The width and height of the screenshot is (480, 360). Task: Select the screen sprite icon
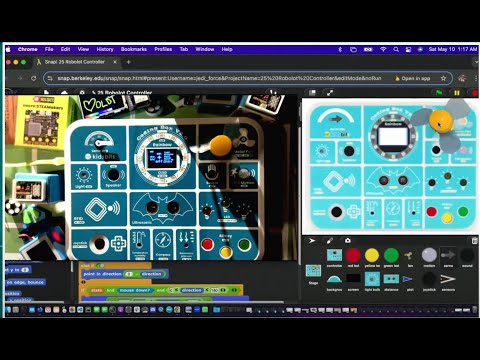353,279
